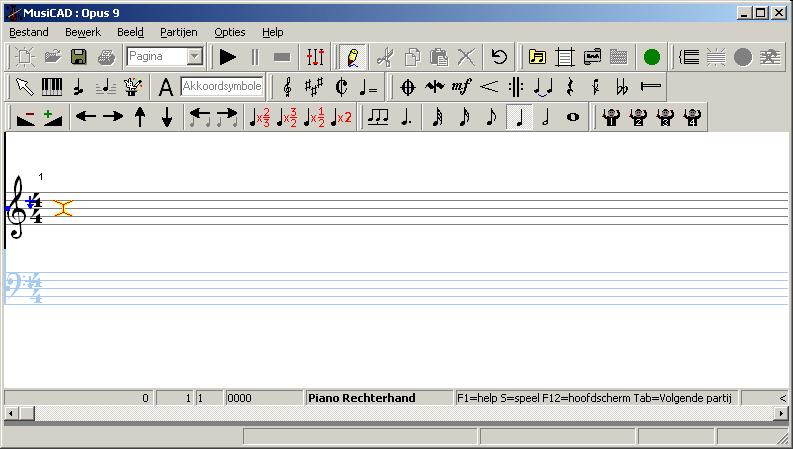Viewport: 793px width, 449px height.
Task: Select the eighth note duration
Action: (x=492, y=117)
